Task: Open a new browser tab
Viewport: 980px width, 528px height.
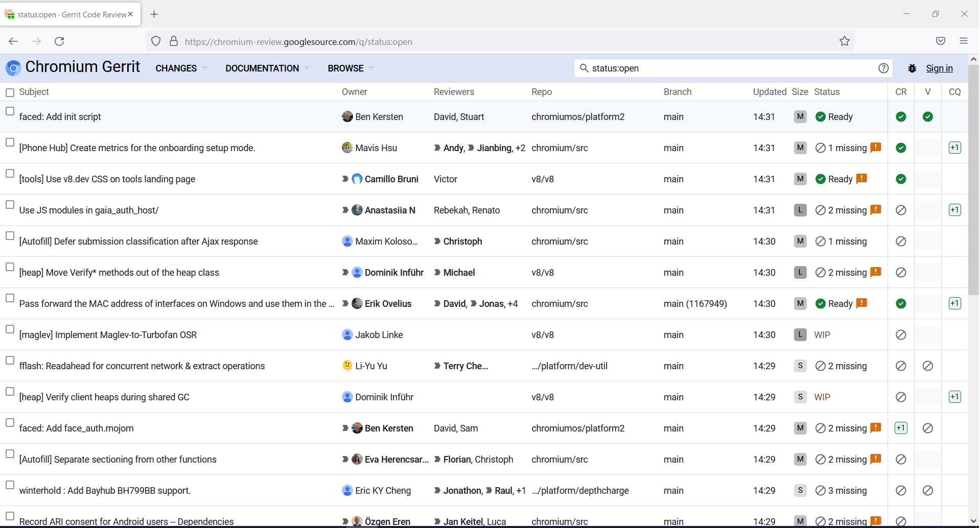Action: (x=154, y=14)
